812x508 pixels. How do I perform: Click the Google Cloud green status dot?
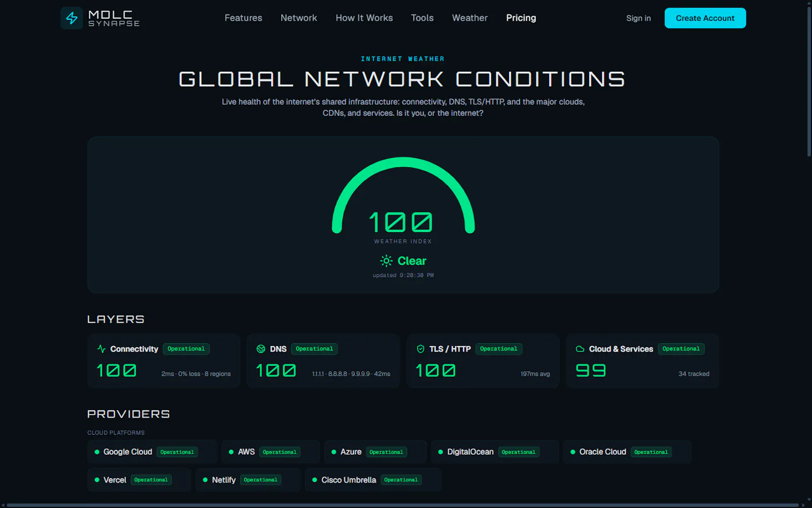pyautogui.click(x=97, y=452)
